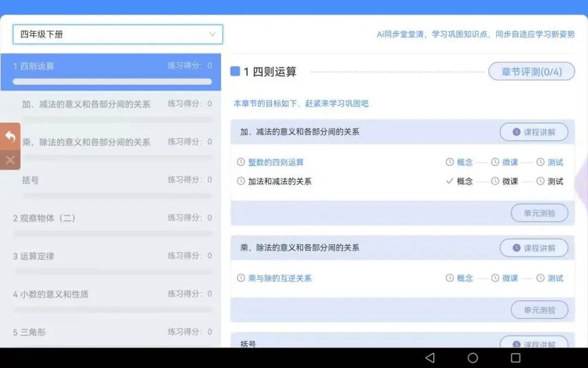Open the 四年级下册 grade dropdown
The image size is (588, 368).
118,34
